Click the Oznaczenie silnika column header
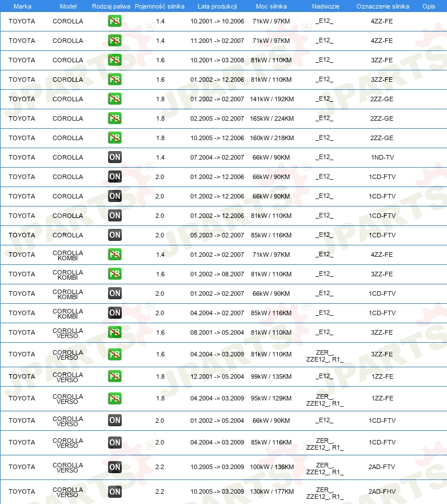Image resolution: width=447 pixels, height=504 pixels. pyautogui.click(x=383, y=6)
